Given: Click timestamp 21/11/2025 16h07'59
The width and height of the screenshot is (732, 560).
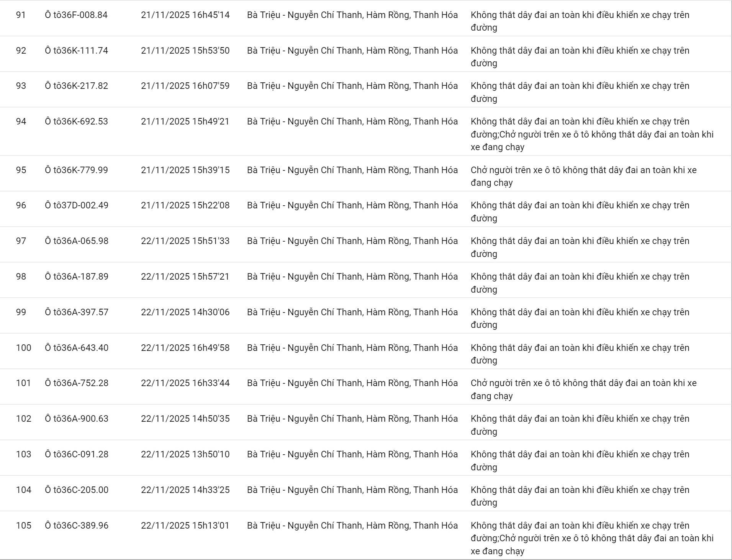Looking at the screenshot, I should (185, 86).
